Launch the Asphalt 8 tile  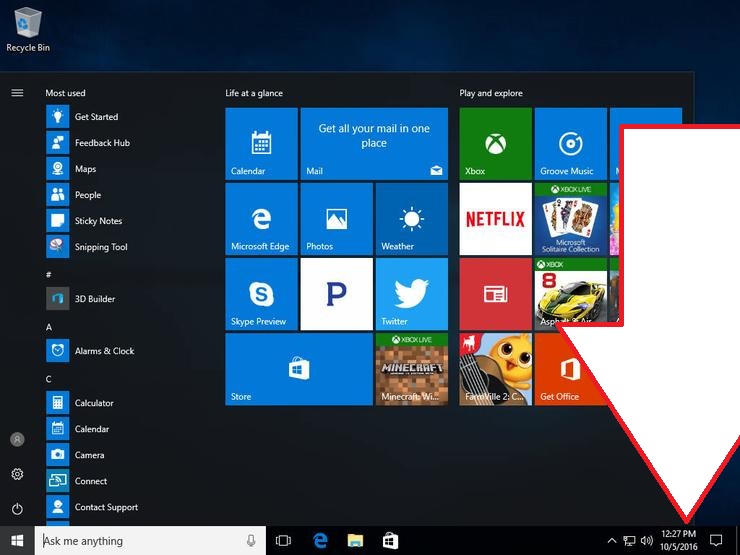571,294
